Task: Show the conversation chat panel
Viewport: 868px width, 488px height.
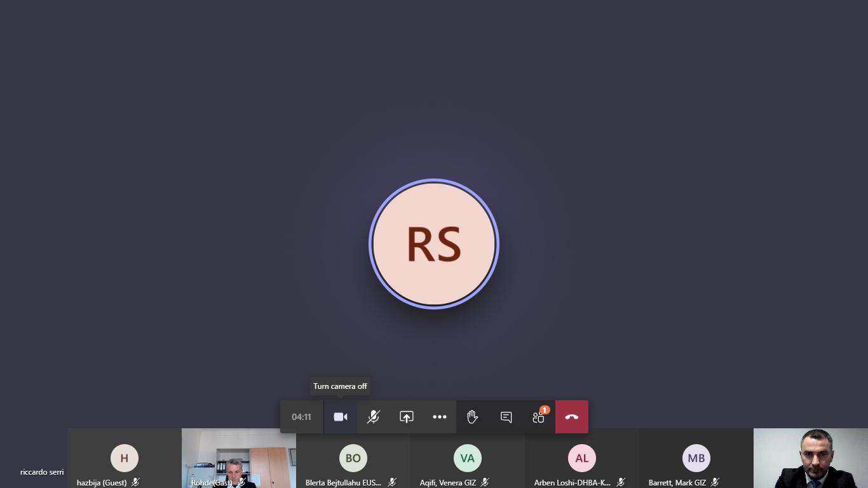Action: (506, 417)
